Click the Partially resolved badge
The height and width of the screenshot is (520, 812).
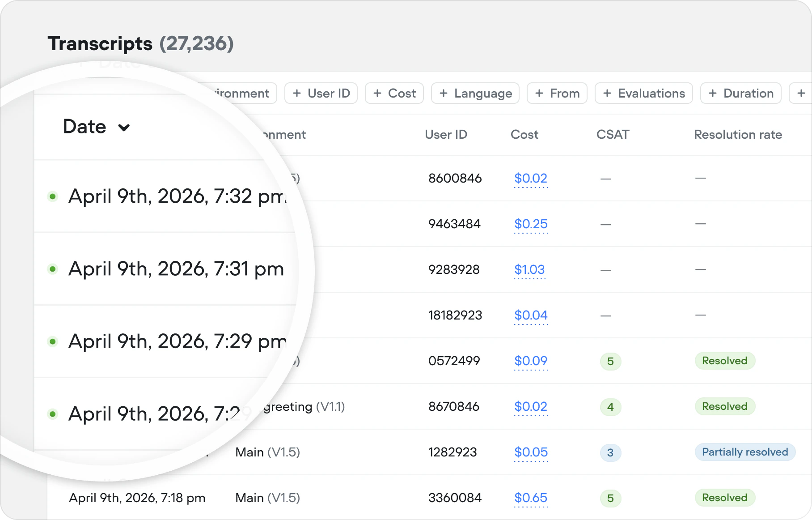click(x=745, y=452)
